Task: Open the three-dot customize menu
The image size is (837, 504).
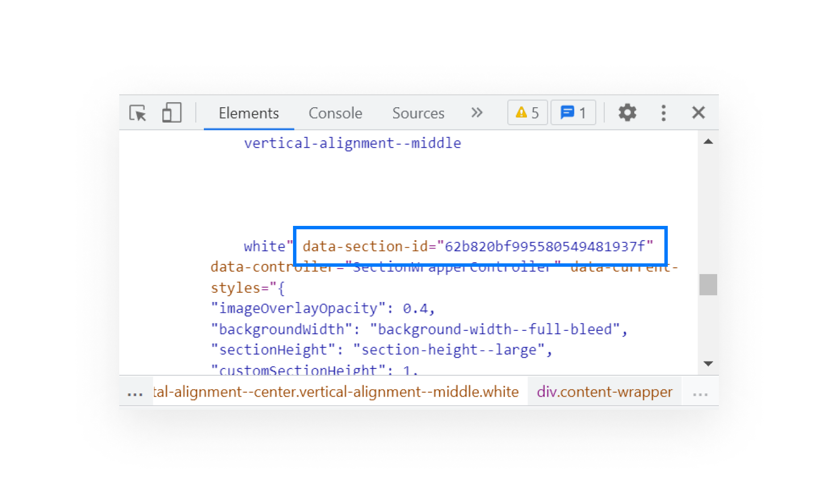Action: 663,112
